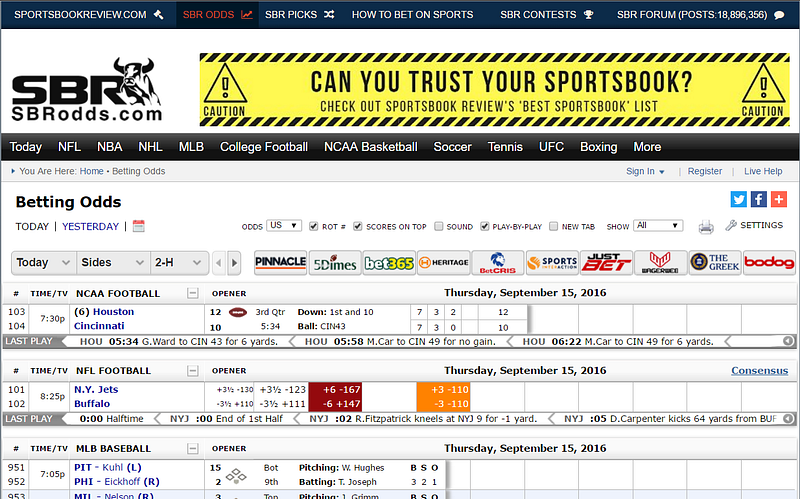Image resolution: width=800 pixels, height=499 pixels.
Task: Open the Houston team link
Action: [x=113, y=312]
